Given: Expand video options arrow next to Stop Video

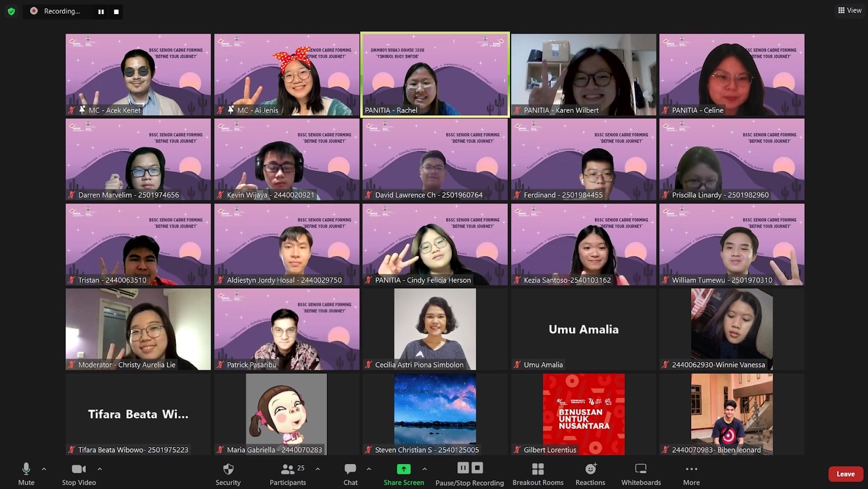Looking at the screenshot, I should coord(99,469).
